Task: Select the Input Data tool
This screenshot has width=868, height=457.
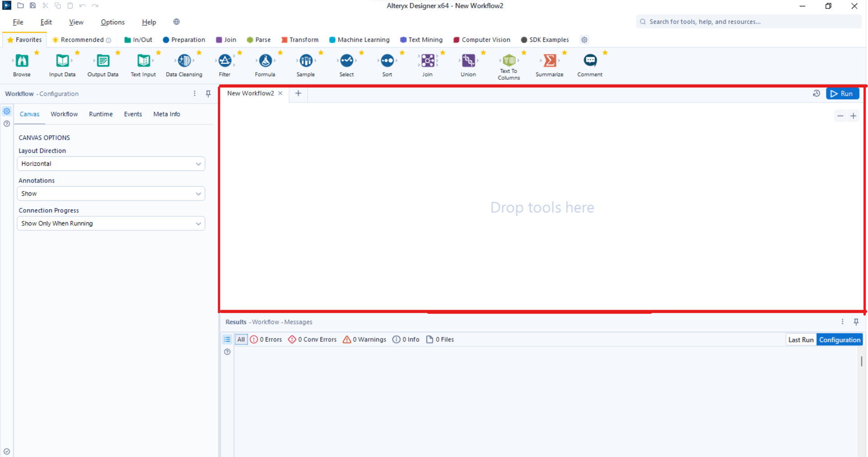Action: tap(62, 60)
